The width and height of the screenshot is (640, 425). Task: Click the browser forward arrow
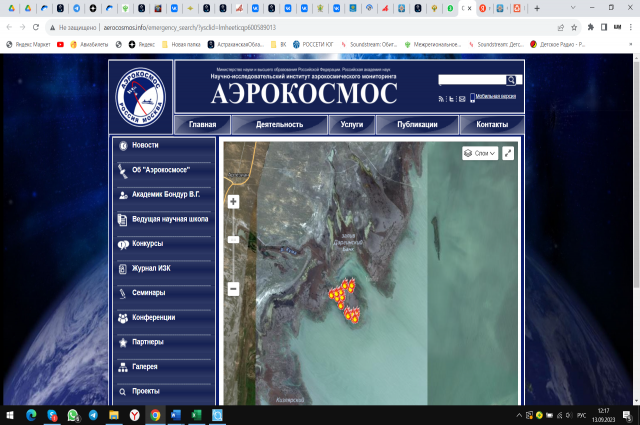[x=22, y=27]
